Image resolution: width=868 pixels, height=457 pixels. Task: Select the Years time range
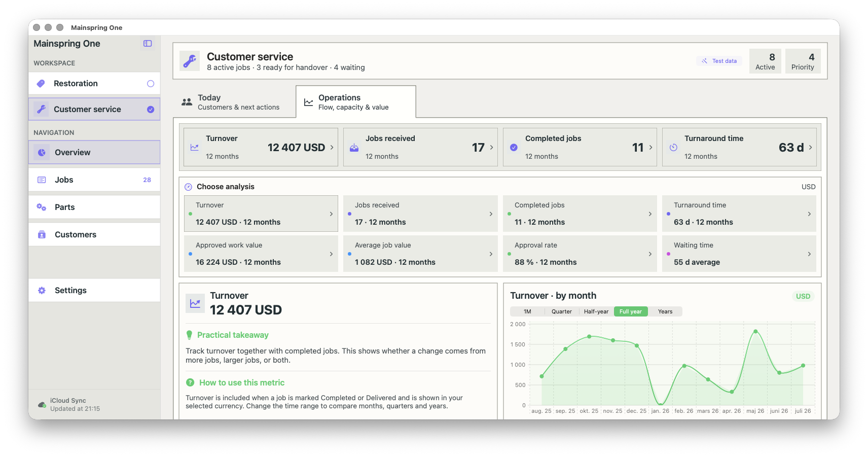pos(665,311)
